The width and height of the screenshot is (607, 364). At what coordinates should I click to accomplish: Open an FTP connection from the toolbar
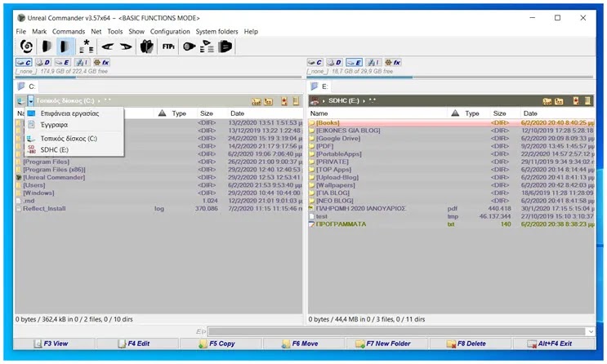(168, 47)
